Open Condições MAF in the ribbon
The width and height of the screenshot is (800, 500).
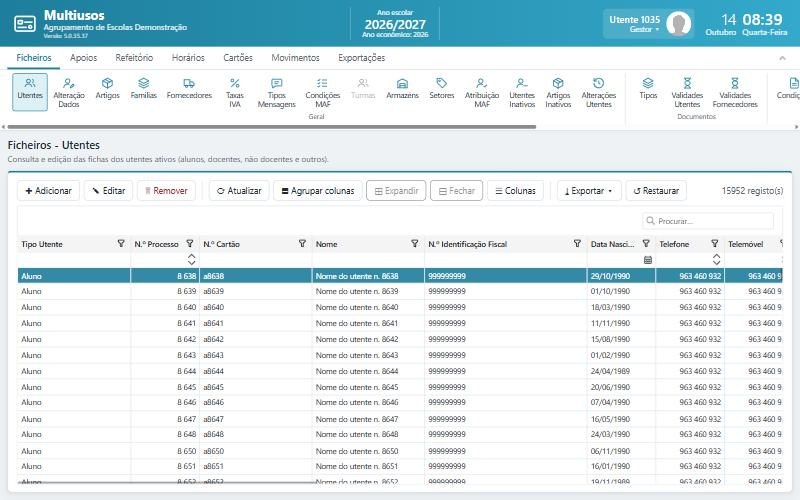(x=322, y=92)
